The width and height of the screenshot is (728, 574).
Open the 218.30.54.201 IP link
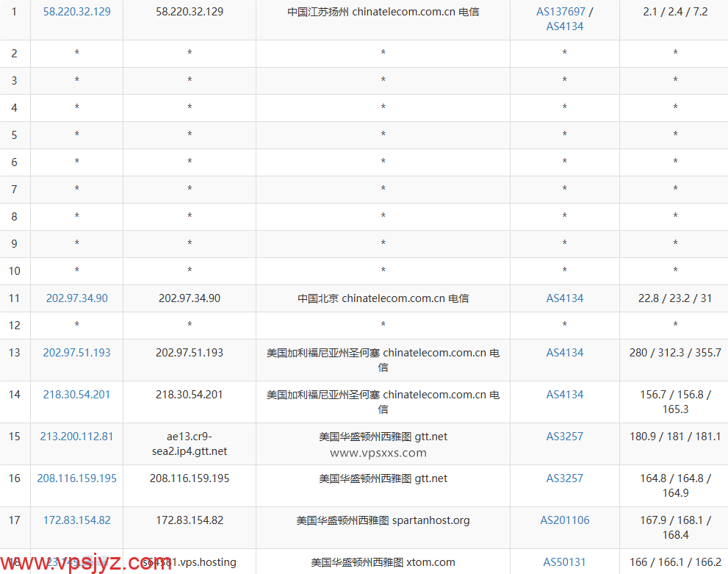pos(76,394)
